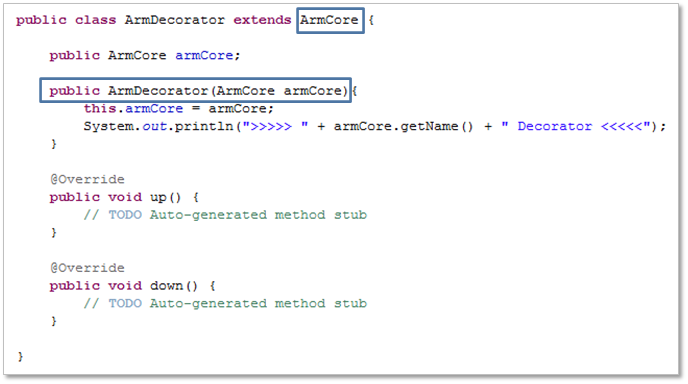Click the " Decorator <<<<<" string literal
Screen dimensions: 688x384
[576, 126]
